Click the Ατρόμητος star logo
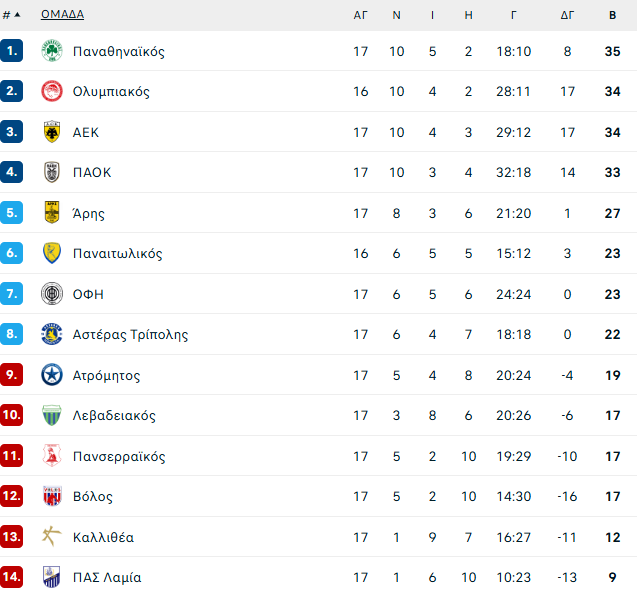This screenshot has height=596, width=637. click(52, 375)
